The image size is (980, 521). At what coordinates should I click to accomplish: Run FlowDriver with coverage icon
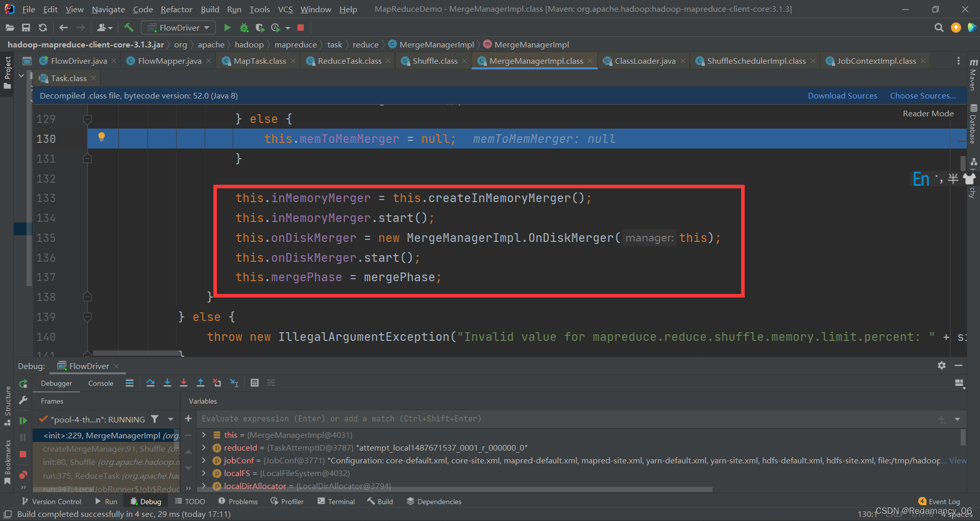click(260, 28)
